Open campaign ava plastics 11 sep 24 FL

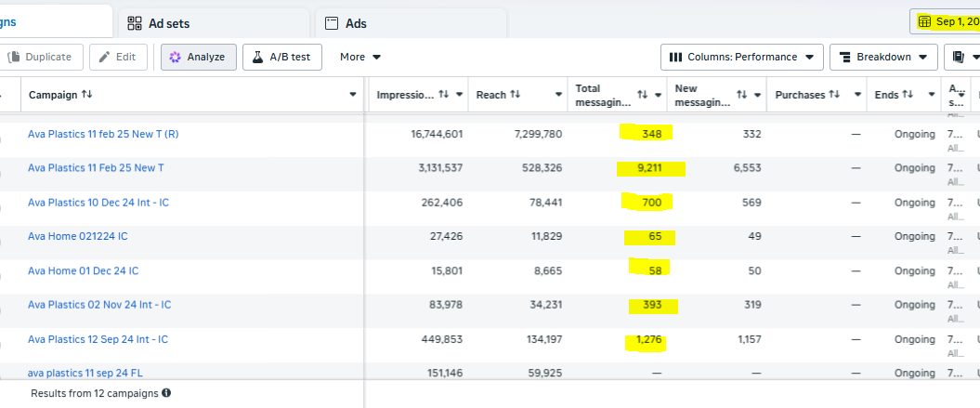pyautogui.click(x=85, y=373)
